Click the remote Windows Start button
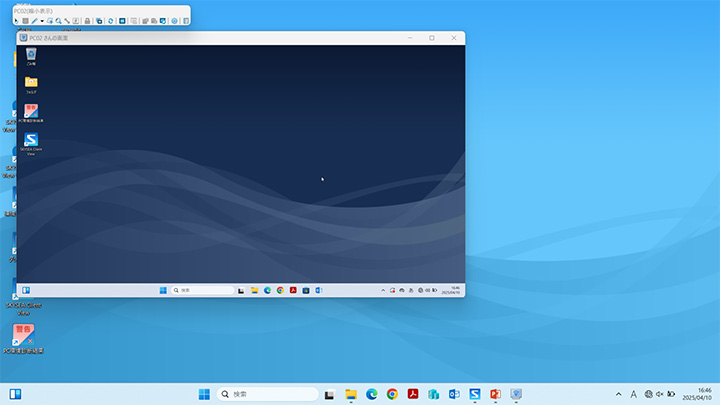This screenshot has width=720, height=405. click(161, 290)
